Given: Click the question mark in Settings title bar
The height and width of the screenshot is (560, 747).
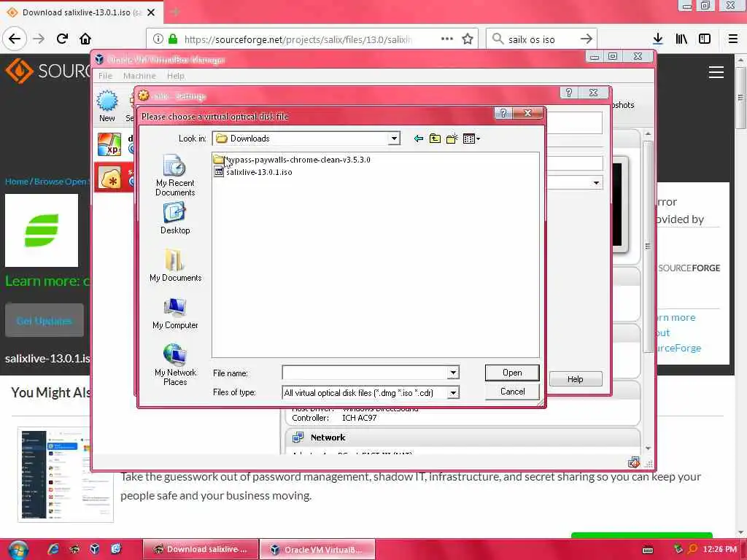Looking at the screenshot, I should point(568,93).
